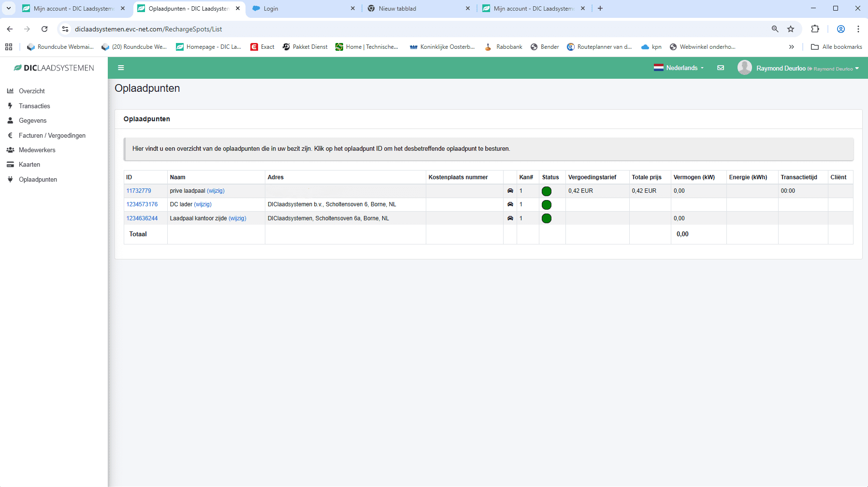Click the Transacties lightning icon
Screen dimensions: 868x487
(10, 105)
